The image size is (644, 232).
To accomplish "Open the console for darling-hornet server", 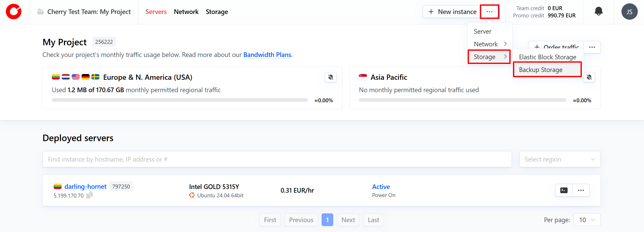I will pos(564,190).
